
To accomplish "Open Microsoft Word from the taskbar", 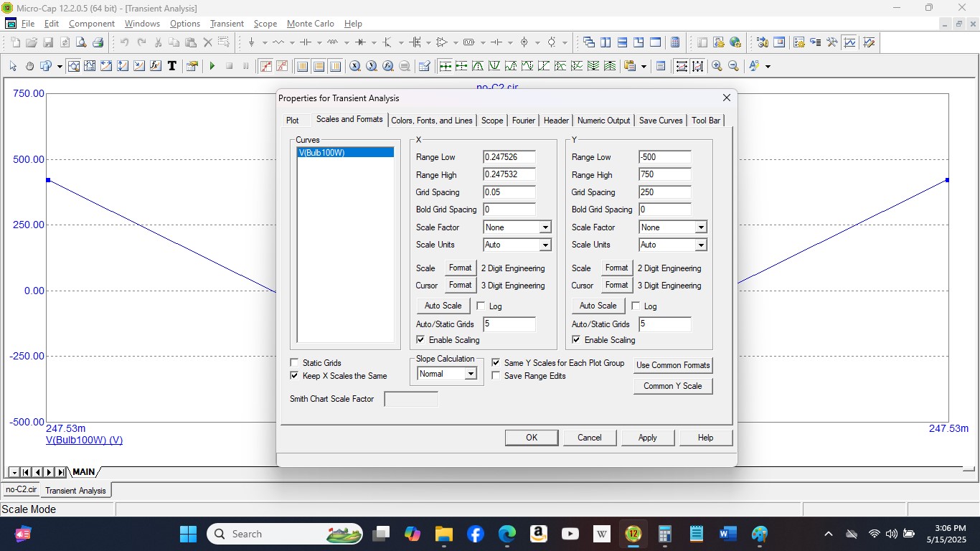I will coord(727,534).
